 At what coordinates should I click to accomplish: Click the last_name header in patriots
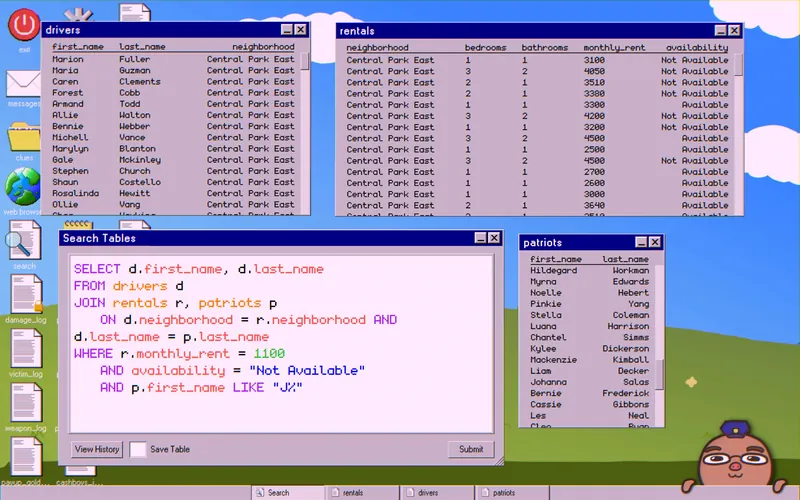coord(626,259)
